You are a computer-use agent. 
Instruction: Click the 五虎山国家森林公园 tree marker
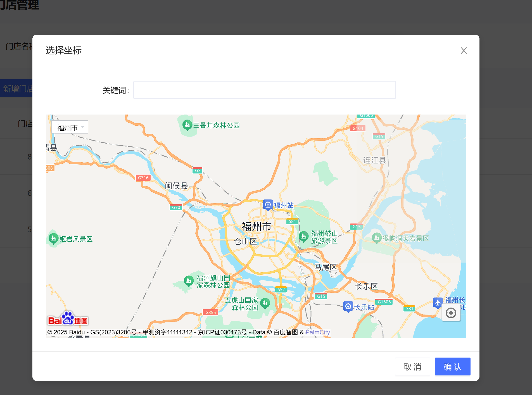tap(265, 303)
